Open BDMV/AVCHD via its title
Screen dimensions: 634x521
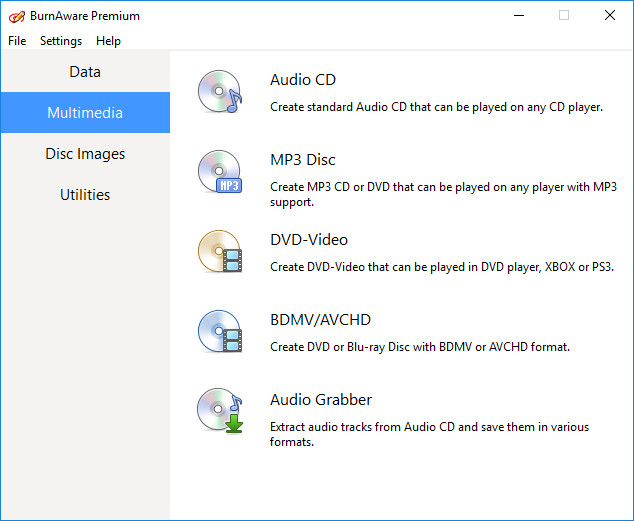(x=320, y=320)
